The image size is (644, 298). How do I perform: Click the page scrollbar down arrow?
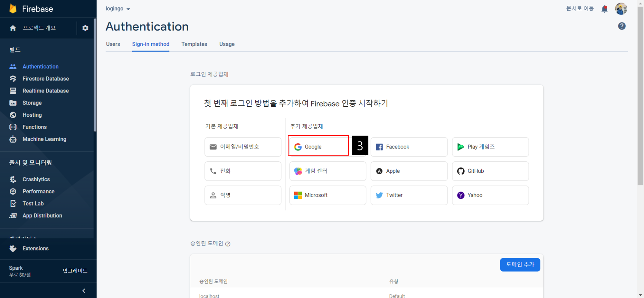click(x=640, y=295)
